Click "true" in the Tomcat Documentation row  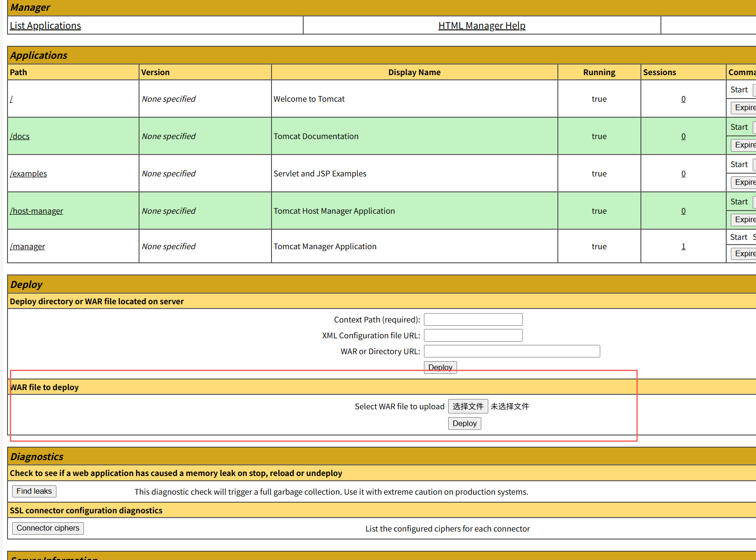coord(599,136)
